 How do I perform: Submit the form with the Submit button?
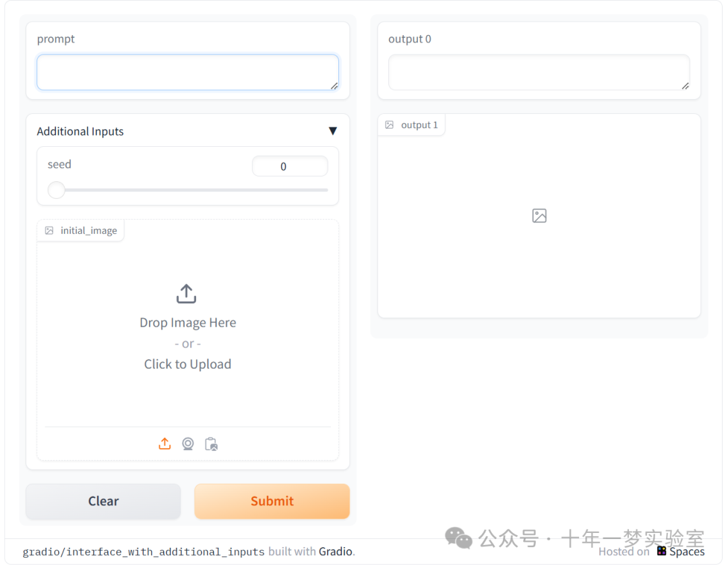tap(272, 501)
